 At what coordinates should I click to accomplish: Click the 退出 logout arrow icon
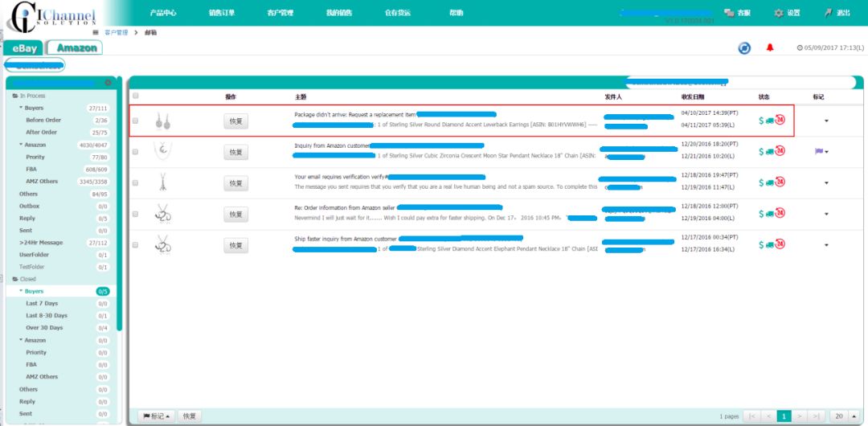pos(828,13)
